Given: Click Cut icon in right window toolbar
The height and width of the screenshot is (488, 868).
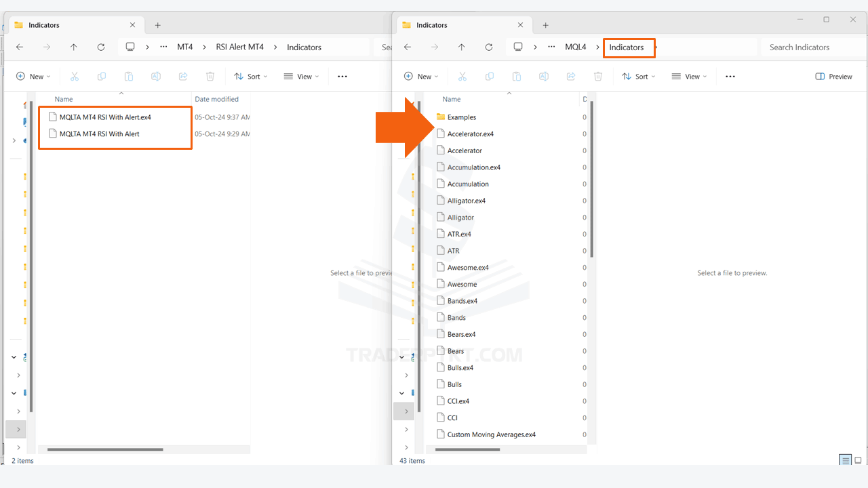Looking at the screenshot, I should click(x=462, y=77).
